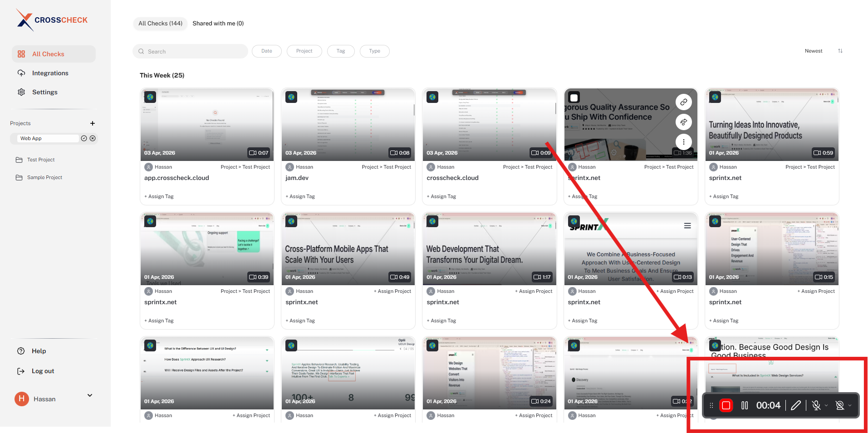Copy link of the hovered check

pyautogui.click(x=683, y=102)
